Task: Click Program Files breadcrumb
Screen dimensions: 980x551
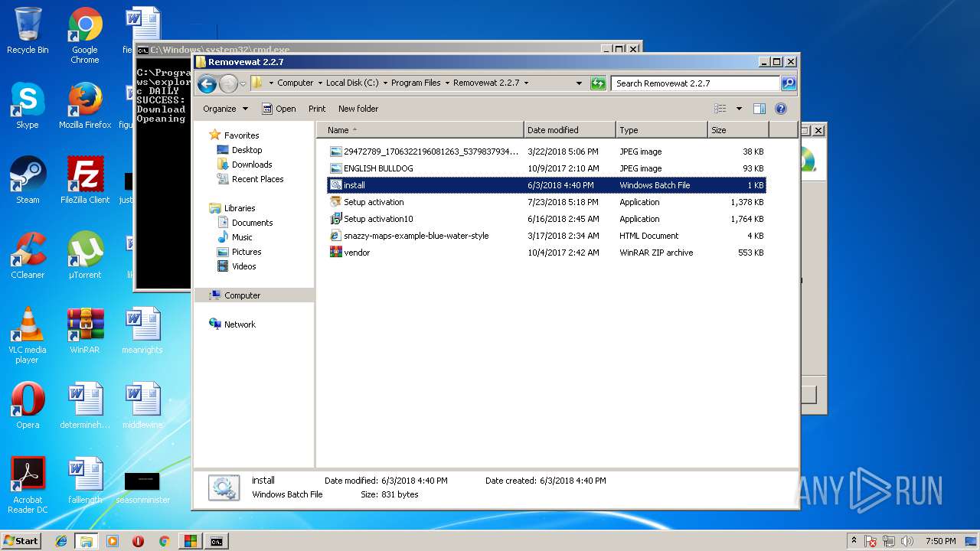Action: [x=416, y=83]
